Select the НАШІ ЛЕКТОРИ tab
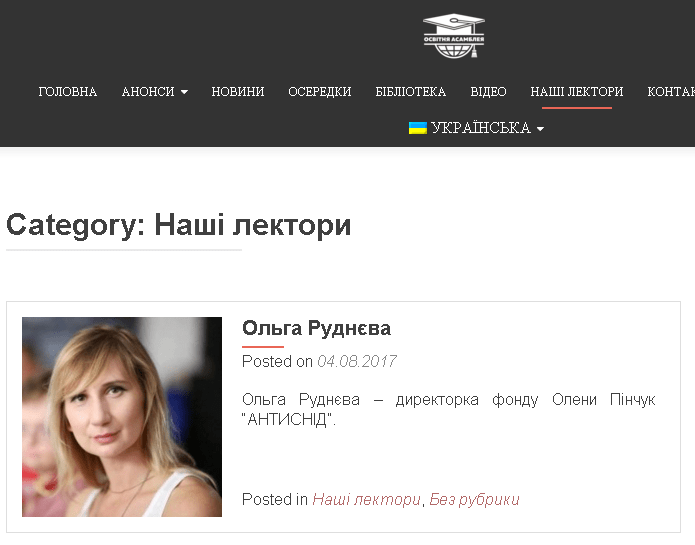695x545 pixels. [577, 92]
